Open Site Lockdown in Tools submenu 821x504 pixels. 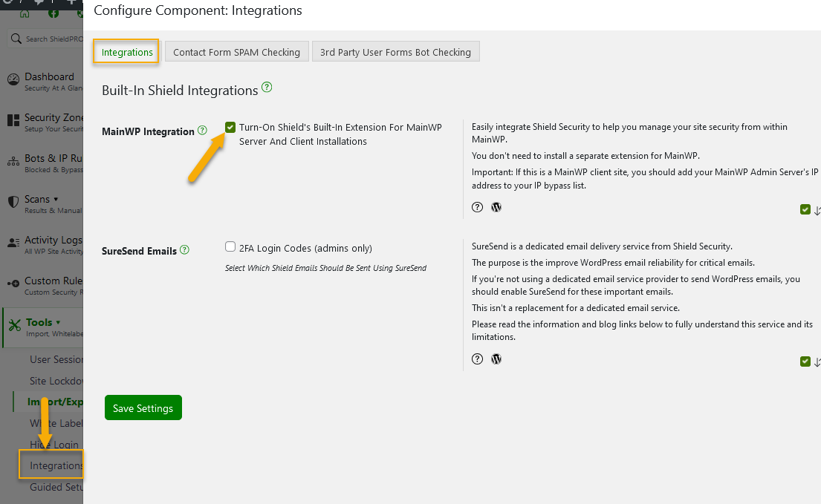point(56,381)
